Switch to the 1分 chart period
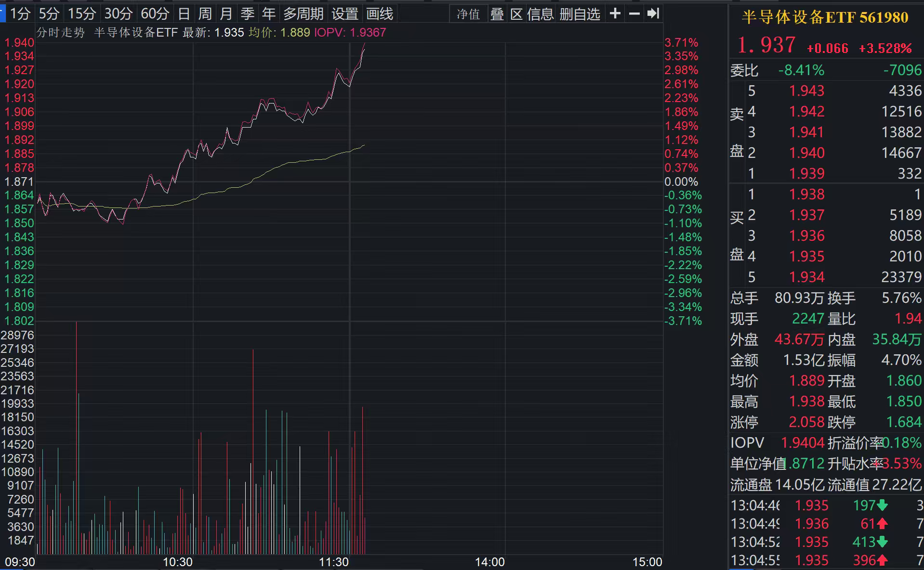The width and height of the screenshot is (924, 570). (20, 14)
